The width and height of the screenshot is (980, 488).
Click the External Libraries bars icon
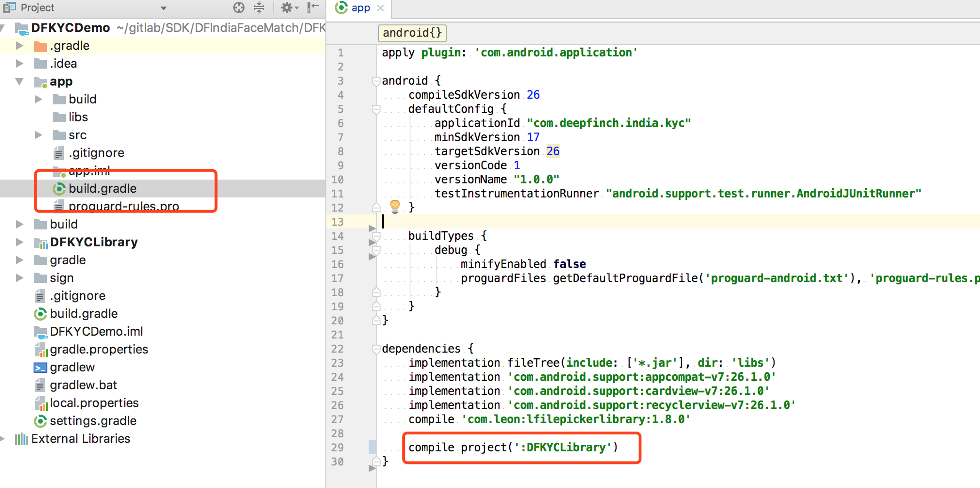[22, 439]
